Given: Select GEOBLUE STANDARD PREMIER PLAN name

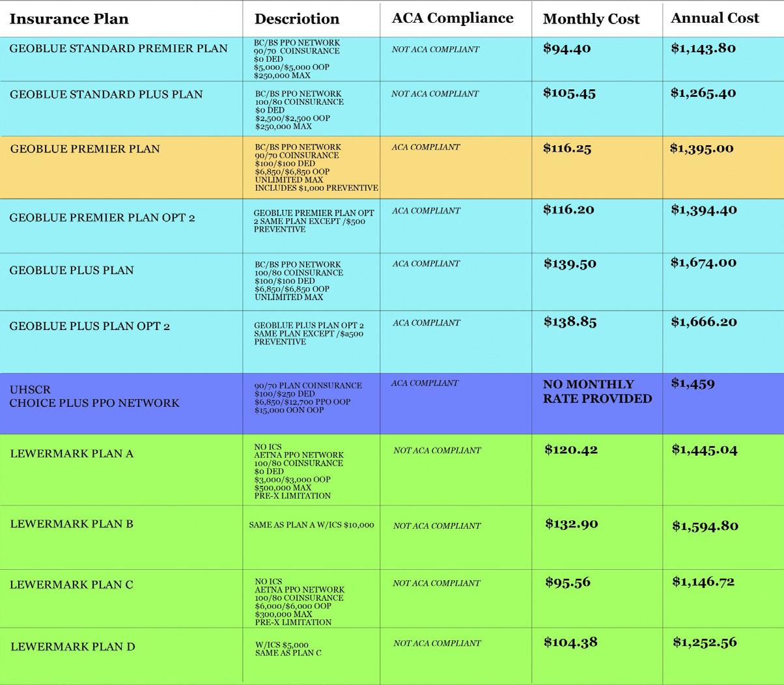Looking at the screenshot, I should pyautogui.click(x=119, y=48).
